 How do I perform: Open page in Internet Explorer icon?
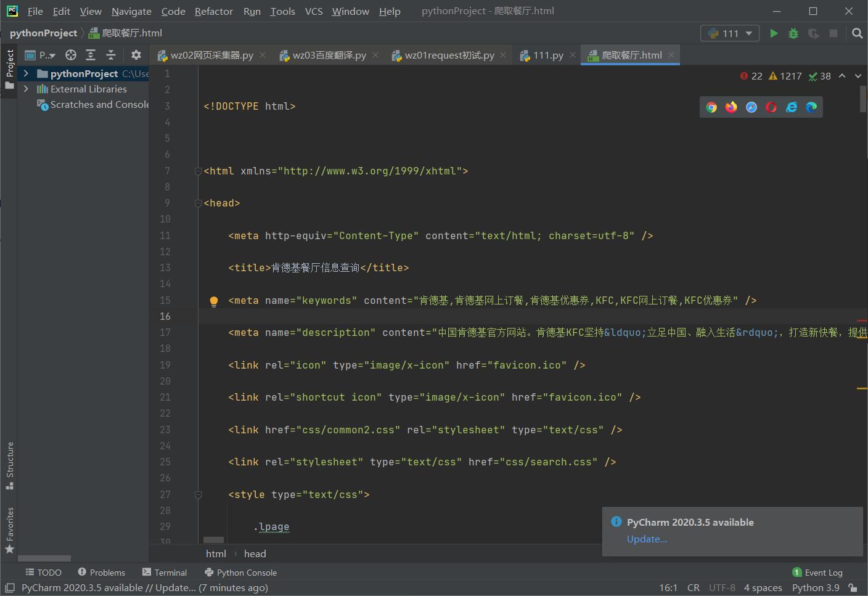(x=792, y=107)
